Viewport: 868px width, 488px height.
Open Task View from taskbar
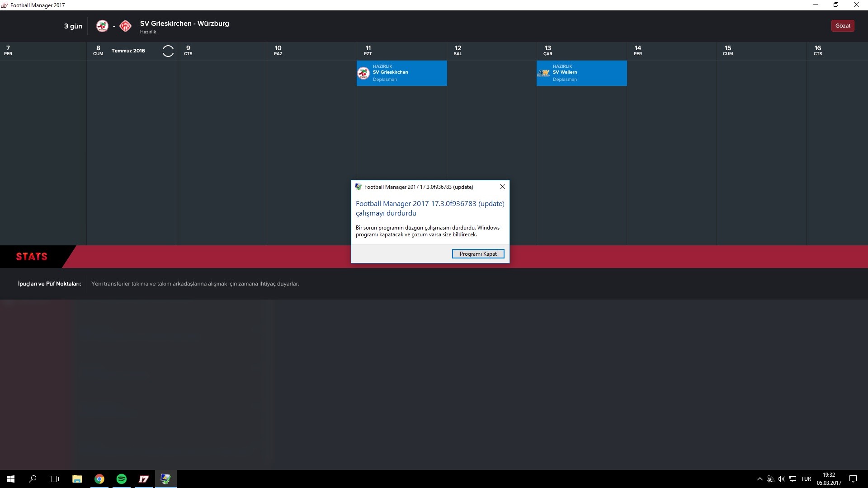click(54, 479)
